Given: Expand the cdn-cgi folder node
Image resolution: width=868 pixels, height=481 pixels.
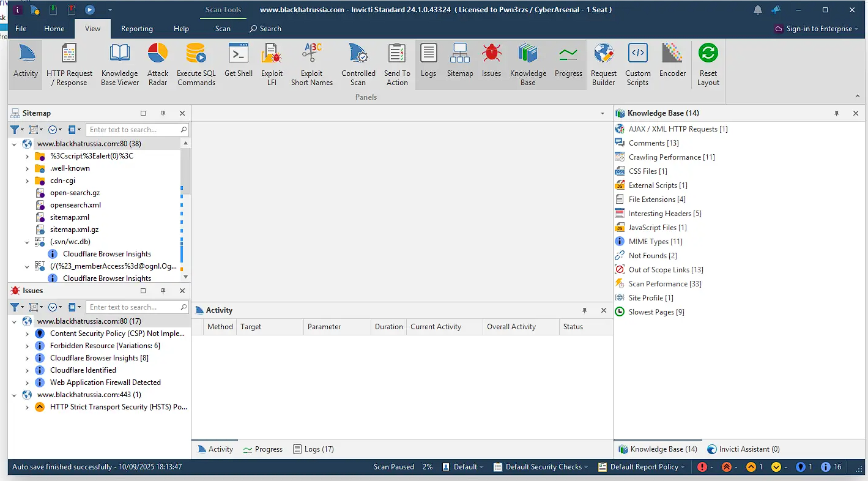Looking at the screenshot, I should [28, 181].
